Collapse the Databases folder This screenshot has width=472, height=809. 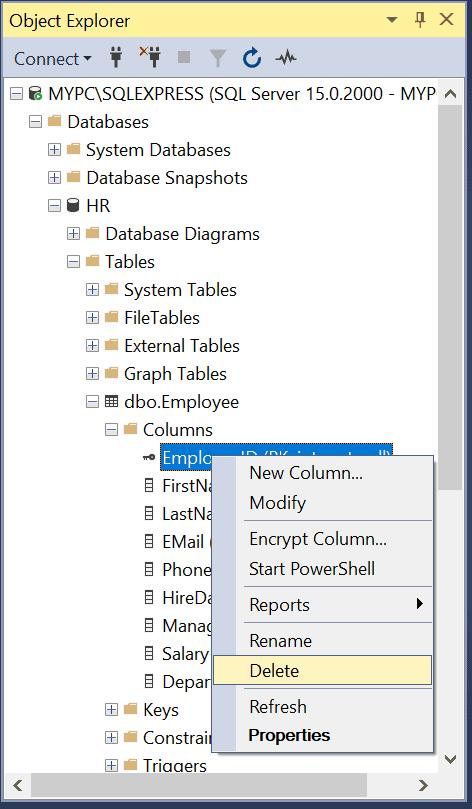coord(36,122)
